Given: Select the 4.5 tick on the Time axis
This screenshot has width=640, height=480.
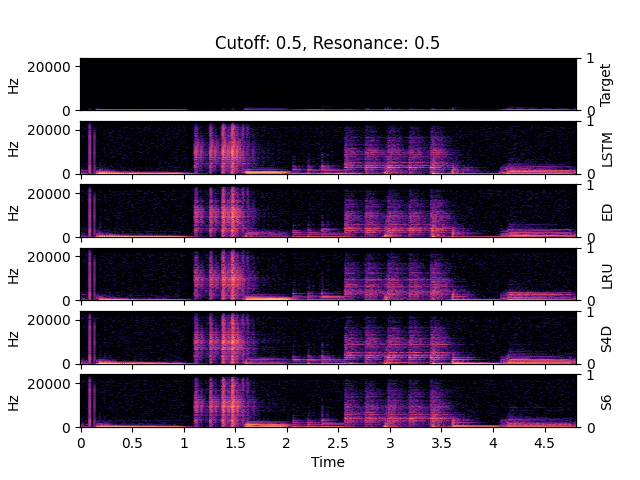Looking at the screenshot, I should click(545, 443).
